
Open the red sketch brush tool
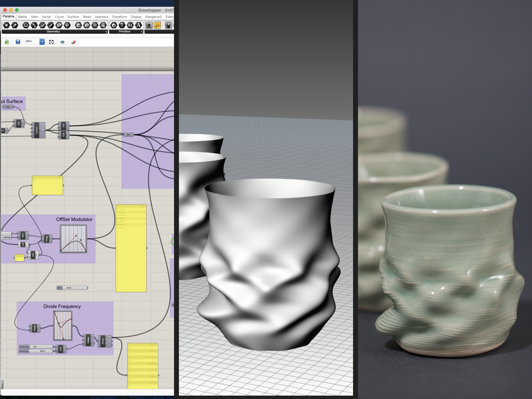click(74, 42)
